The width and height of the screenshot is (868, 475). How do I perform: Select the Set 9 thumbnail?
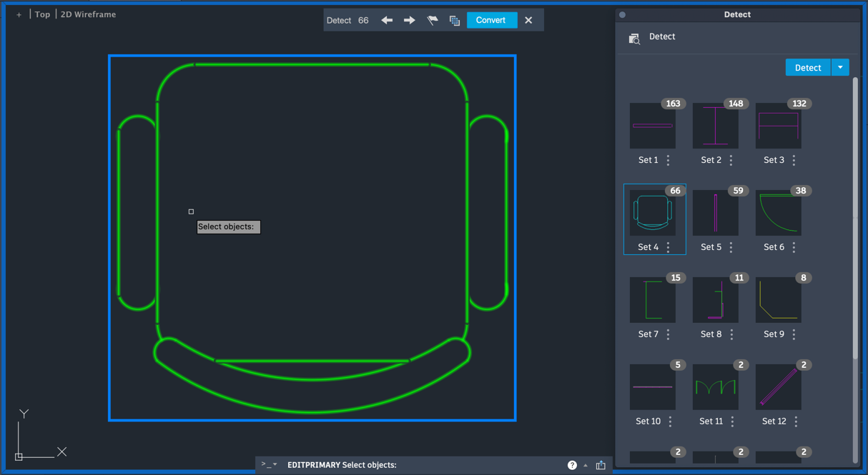(x=779, y=300)
